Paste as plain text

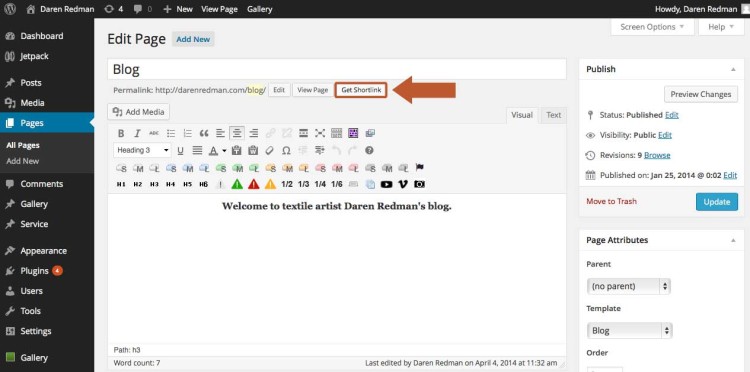coord(236,151)
